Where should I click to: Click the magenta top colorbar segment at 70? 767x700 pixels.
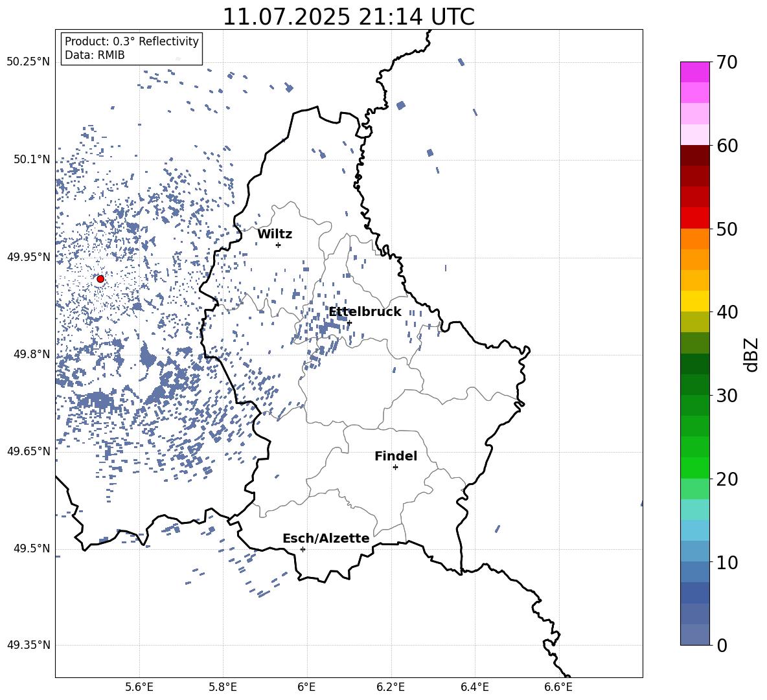pos(695,72)
